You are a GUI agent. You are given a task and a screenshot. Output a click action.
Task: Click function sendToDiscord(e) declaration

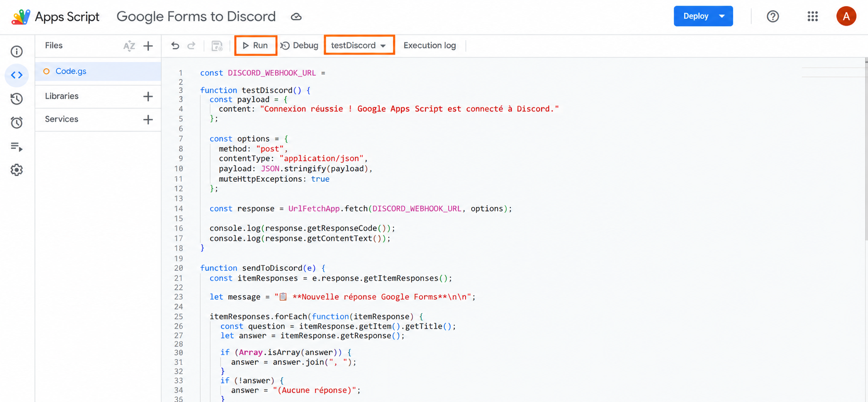pos(262,268)
